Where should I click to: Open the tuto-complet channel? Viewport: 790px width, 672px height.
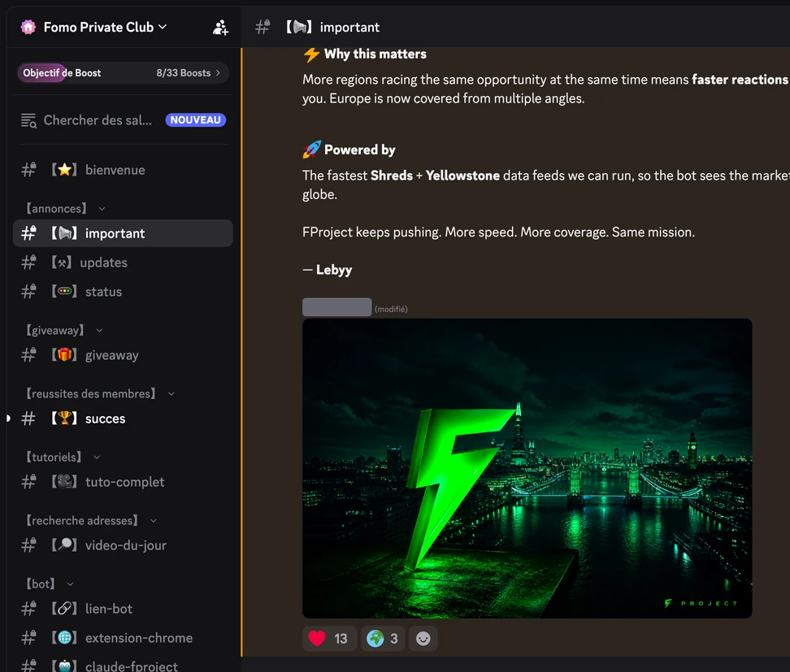point(123,482)
